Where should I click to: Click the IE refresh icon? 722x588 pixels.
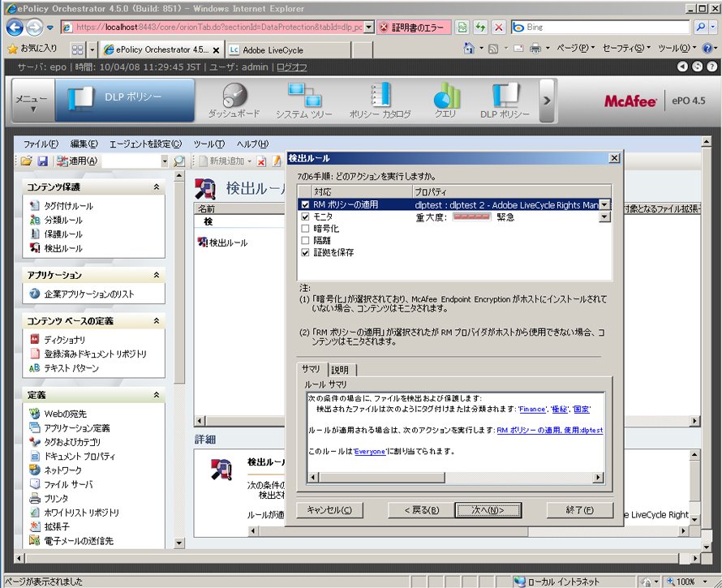[480, 27]
